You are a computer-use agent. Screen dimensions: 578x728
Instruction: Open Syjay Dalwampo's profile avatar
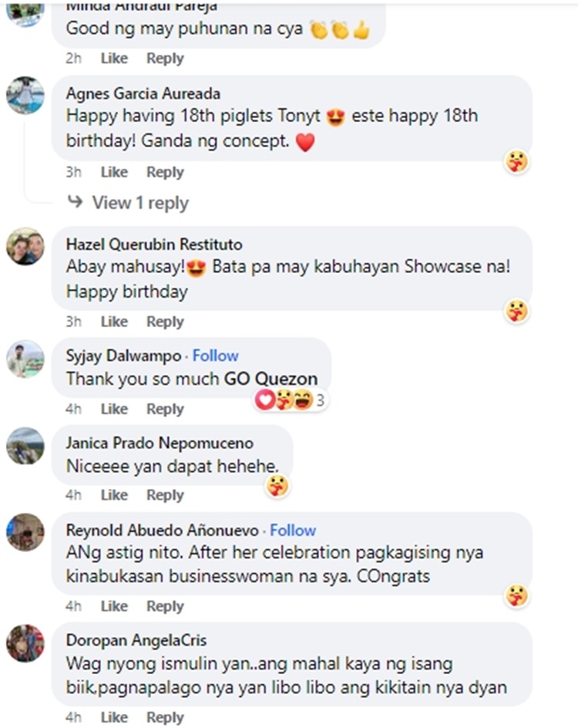(x=25, y=359)
